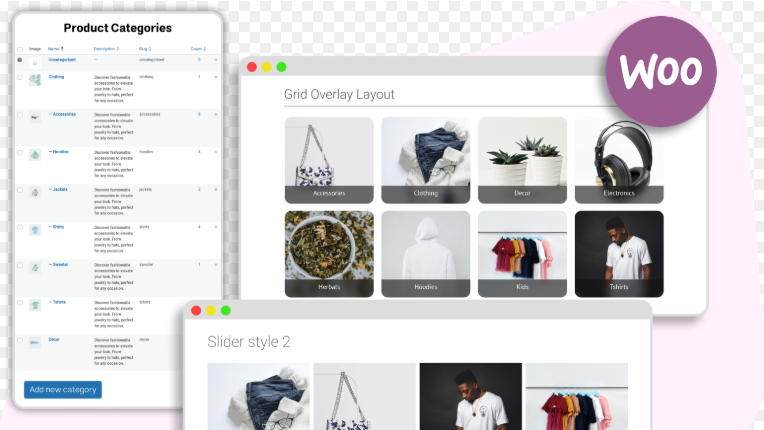Click the man in white tee slide
Screen dimensions: 764x430
pyautogui.click(x=471, y=396)
